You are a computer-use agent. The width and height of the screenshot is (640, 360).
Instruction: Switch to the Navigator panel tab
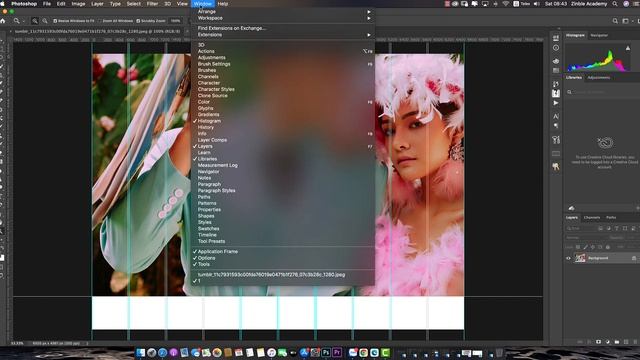(599, 36)
